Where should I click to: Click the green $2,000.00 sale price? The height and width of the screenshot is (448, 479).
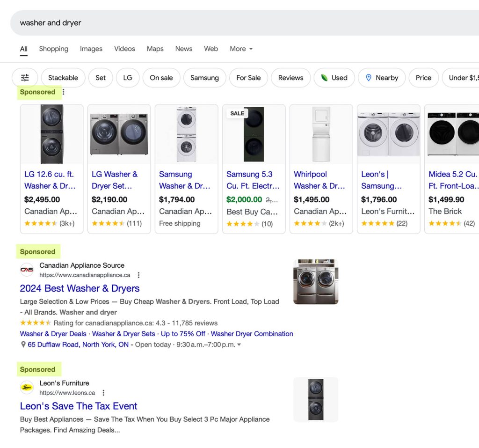point(244,200)
